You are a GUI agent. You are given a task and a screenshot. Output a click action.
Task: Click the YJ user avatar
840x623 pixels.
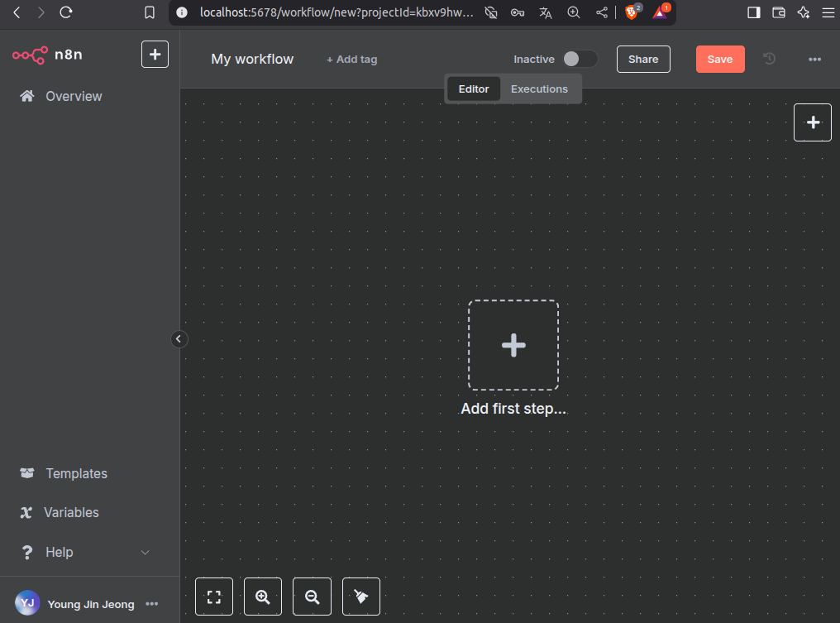tap(27, 603)
